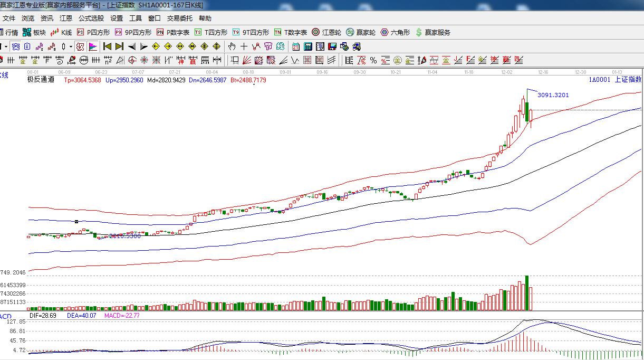Toggle the highlighted blue chart-mode icon
The width and height of the screenshot is (644, 360).
pos(16,46)
